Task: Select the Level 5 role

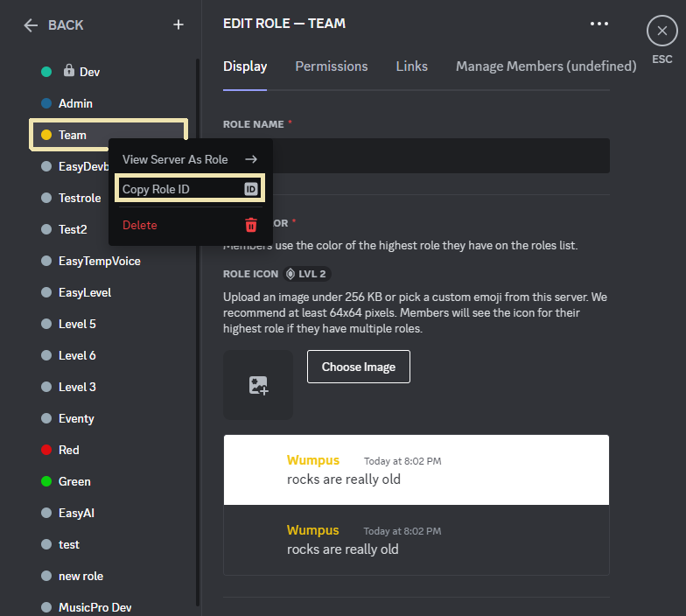Action: tap(108, 324)
